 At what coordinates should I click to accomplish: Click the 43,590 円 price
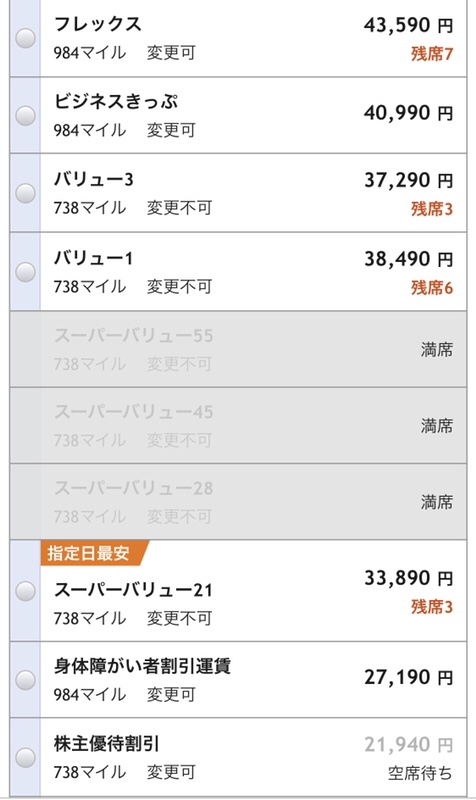[x=408, y=25]
